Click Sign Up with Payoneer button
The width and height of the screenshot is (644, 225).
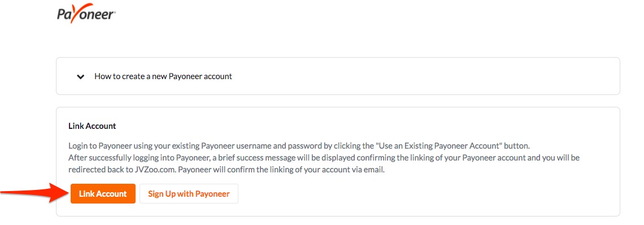(189, 193)
